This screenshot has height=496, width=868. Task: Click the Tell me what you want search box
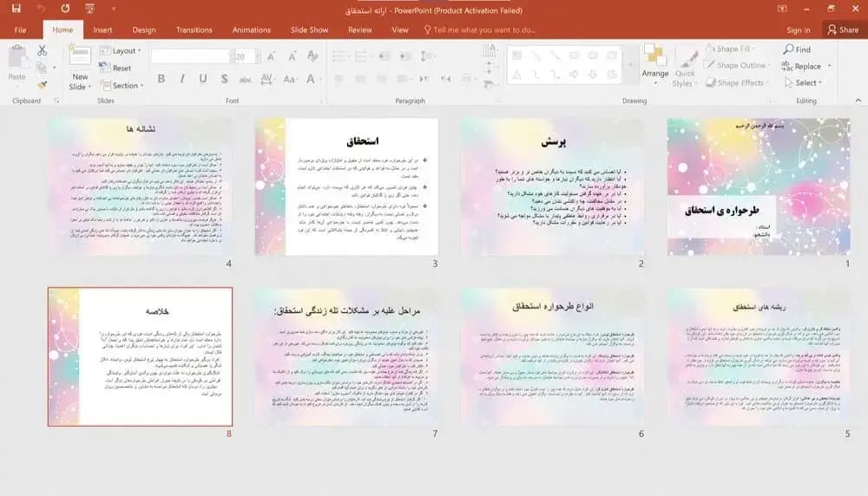(x=479, y=29)
